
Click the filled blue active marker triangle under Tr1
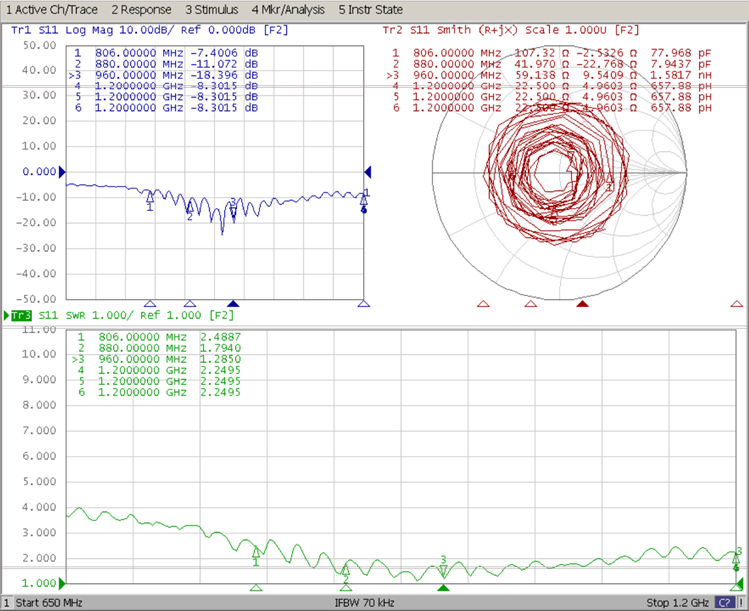click(233, 303)
